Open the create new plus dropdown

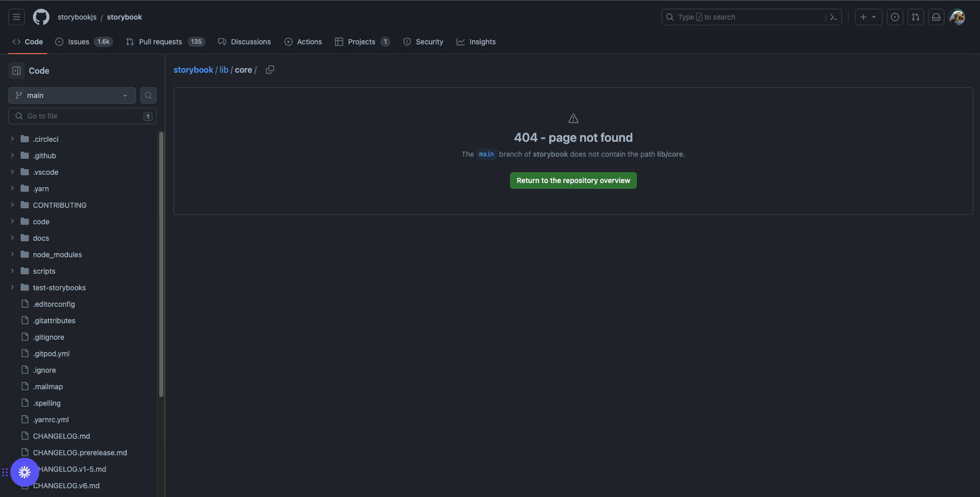click(868, 17)
